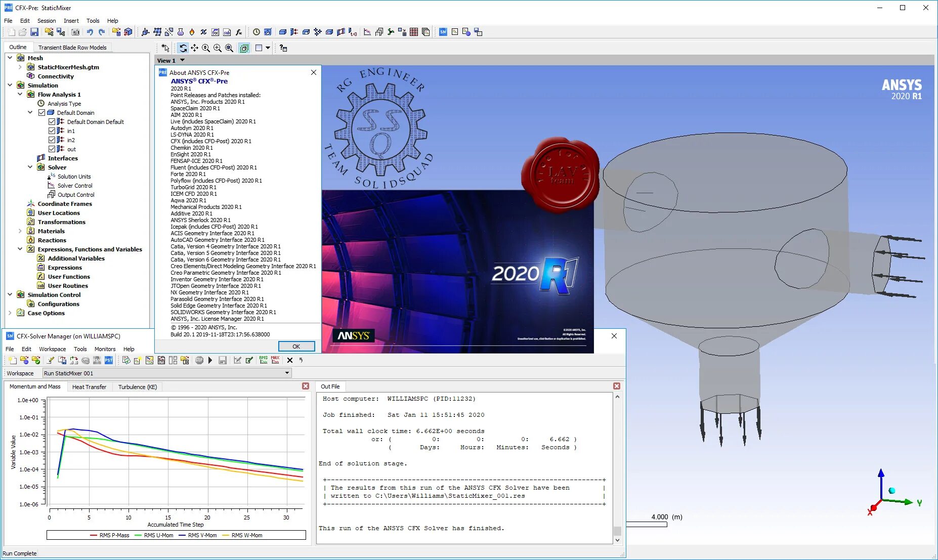Click the blue SM Solver Manager icon
The height and width of the screenshot is (560, 938).
click(x=443, y=32)
